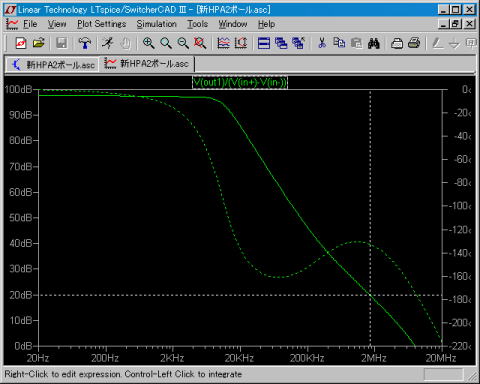Click the Zoom In magnifier icon
480x384 pixels.
[x=148, y=43]
